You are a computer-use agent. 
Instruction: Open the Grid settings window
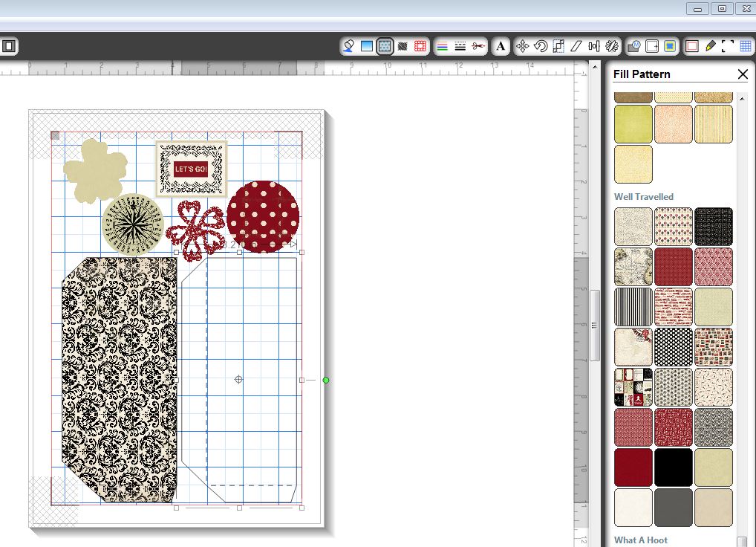pos(746,46)
